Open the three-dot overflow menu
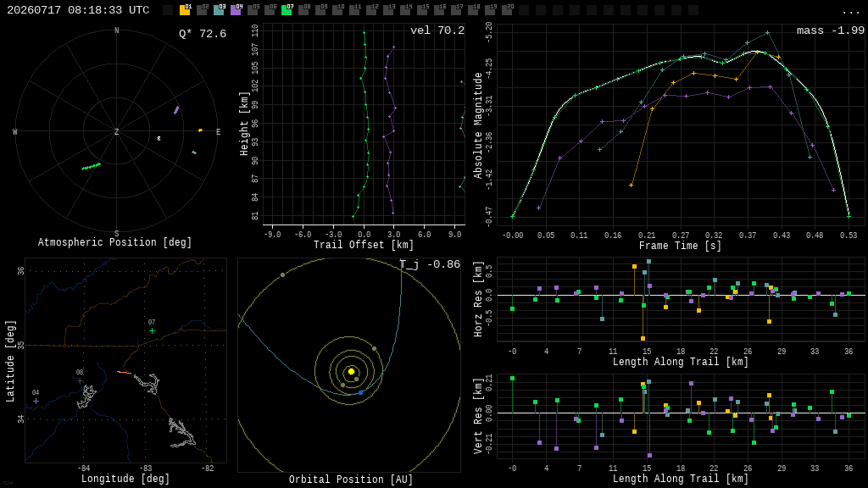Screen dimensions: 868x488 pyautogui.click(x=850, y=12)
